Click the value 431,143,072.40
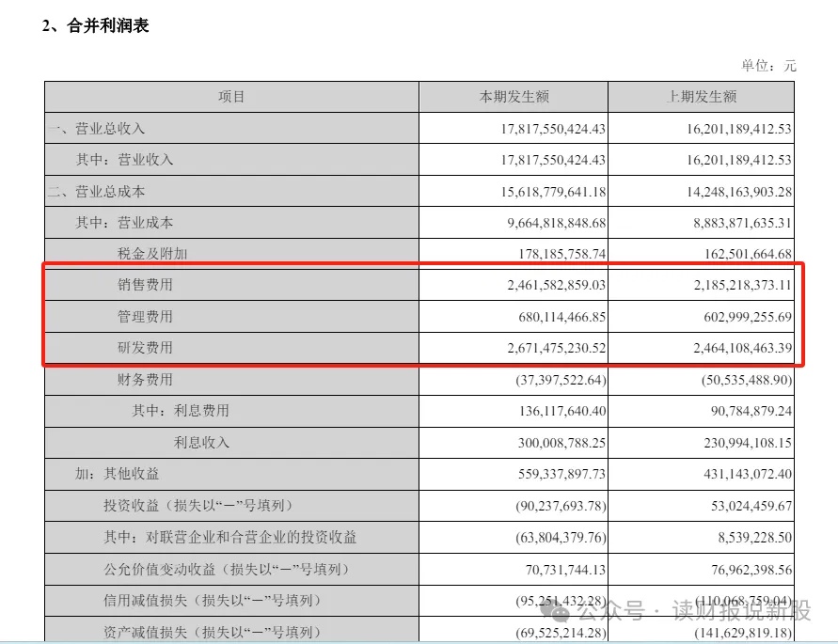This screenshot has width=838, height=644. [x=748, y=474]
